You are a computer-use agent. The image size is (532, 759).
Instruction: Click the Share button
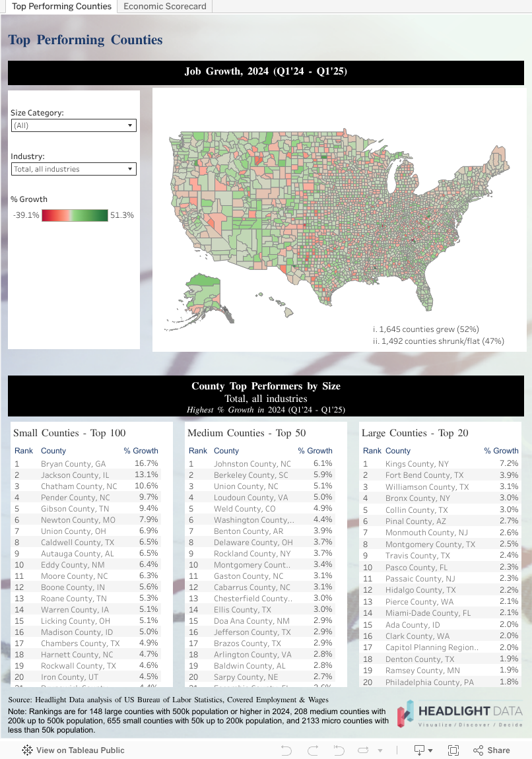pyautogui.click(x=491, y=750)
